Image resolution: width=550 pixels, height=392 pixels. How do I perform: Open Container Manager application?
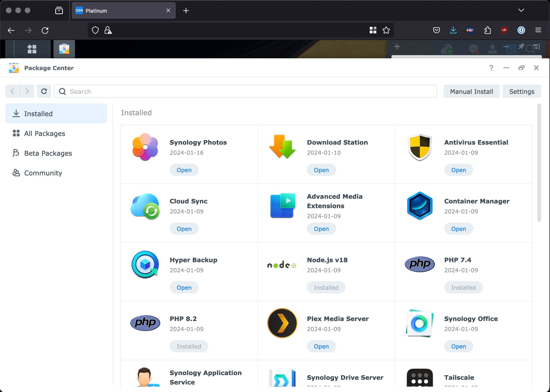click(458, 229)
